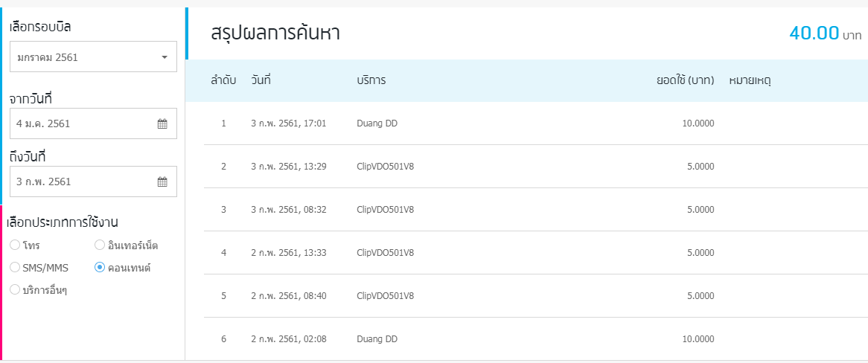Select the คอนเทนต์ radio button
Viewport: 868px width, 363px height.
(x=100, y=267)
